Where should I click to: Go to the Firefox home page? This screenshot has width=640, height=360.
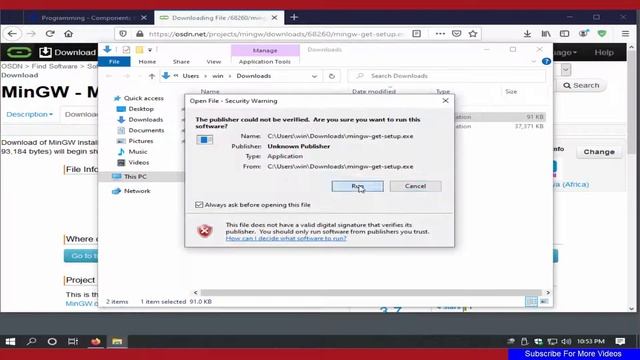69,33
